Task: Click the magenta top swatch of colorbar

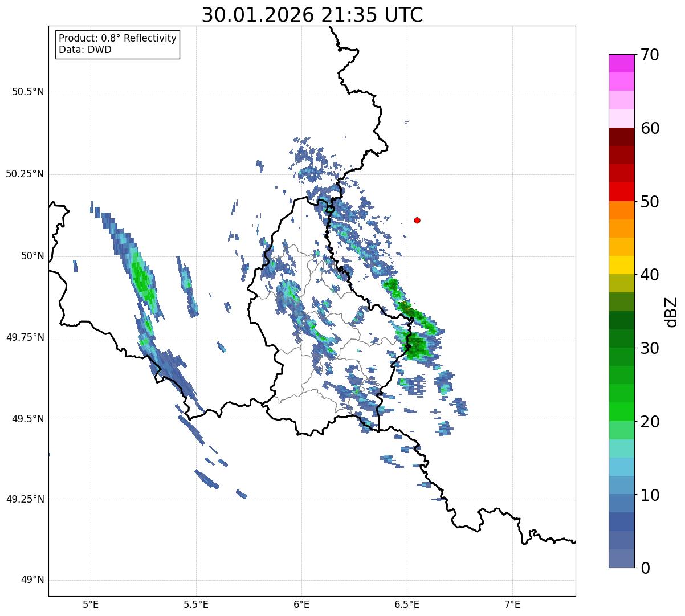Action: coord(622,63)
